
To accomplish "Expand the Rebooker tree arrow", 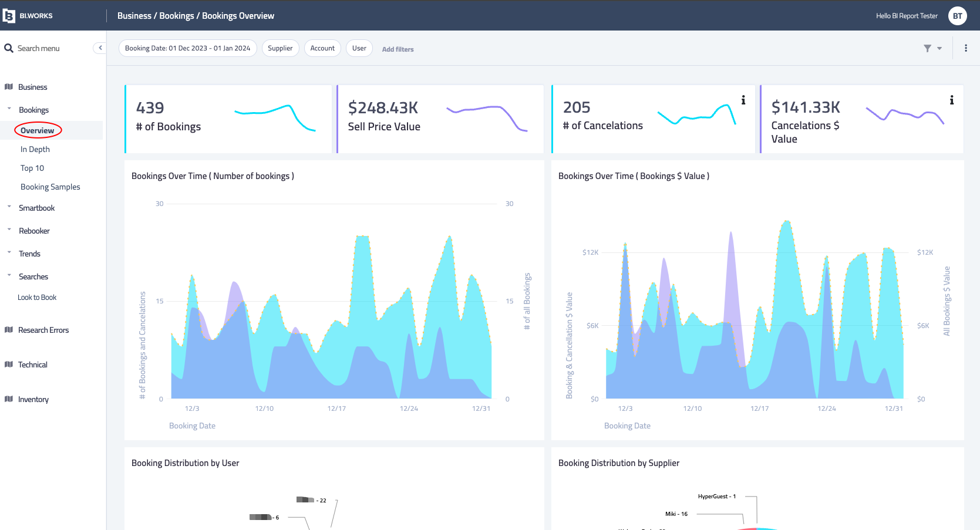I will (x=9, y=229).
